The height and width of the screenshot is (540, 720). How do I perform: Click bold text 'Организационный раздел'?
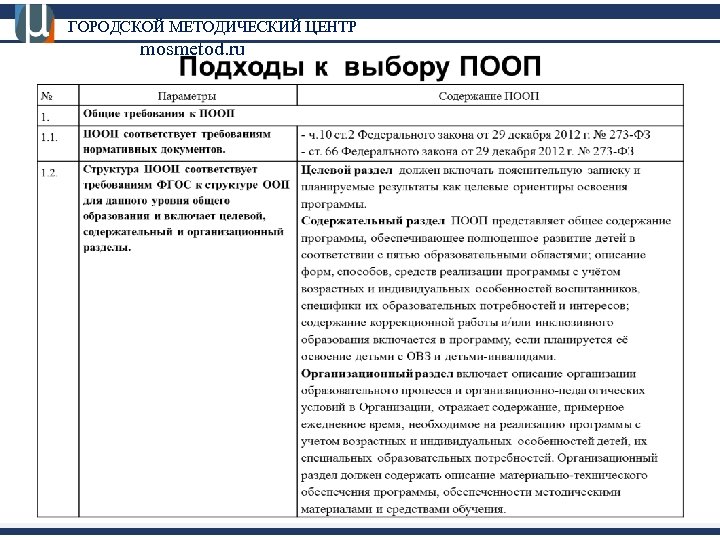pos(377,374)
